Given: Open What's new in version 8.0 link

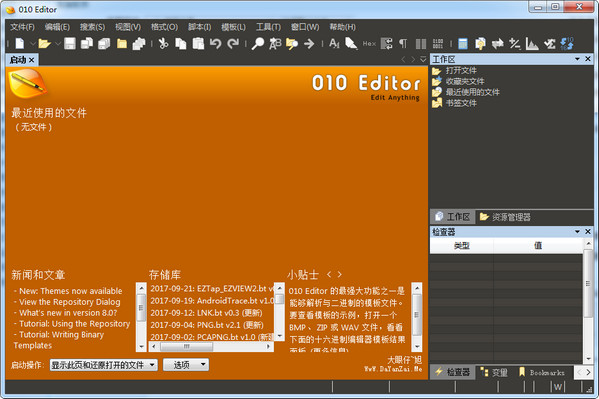Looking at the screenshot, I should pyautogui.click(x=68, y=313).
